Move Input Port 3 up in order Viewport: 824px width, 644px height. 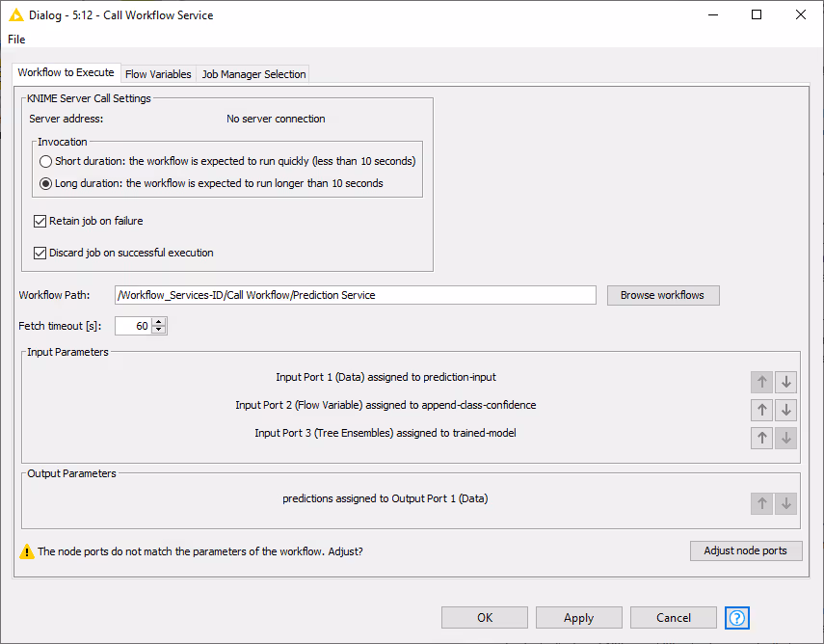(761, 438)
